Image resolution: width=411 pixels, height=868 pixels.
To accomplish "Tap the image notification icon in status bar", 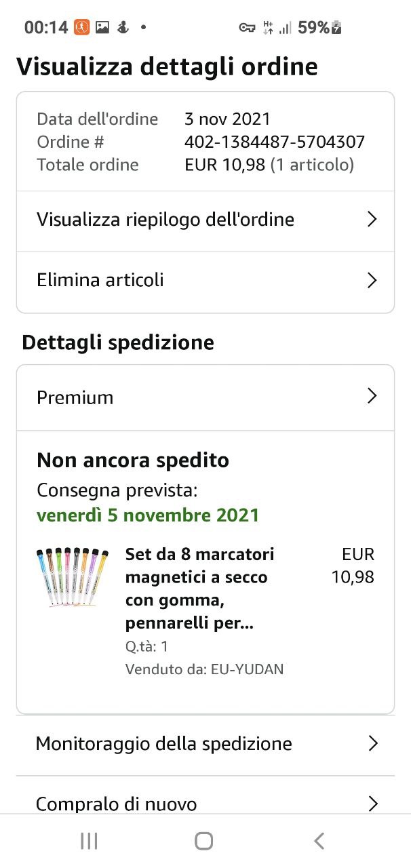I will (102, 28).
